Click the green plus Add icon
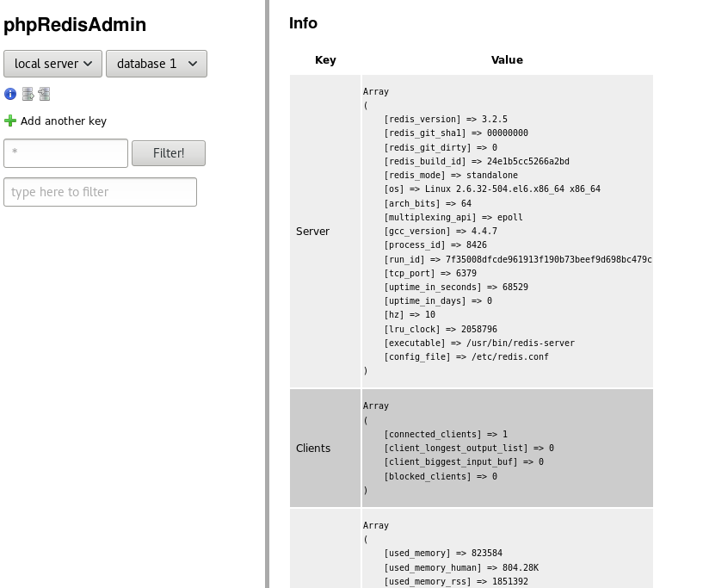This screenshot has height=588, width=703. click(10, 121)
